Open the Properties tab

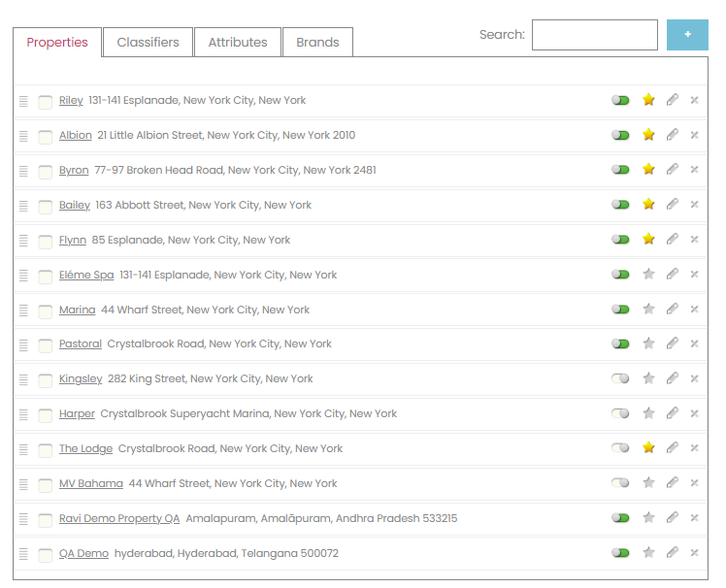click(57, 42)
